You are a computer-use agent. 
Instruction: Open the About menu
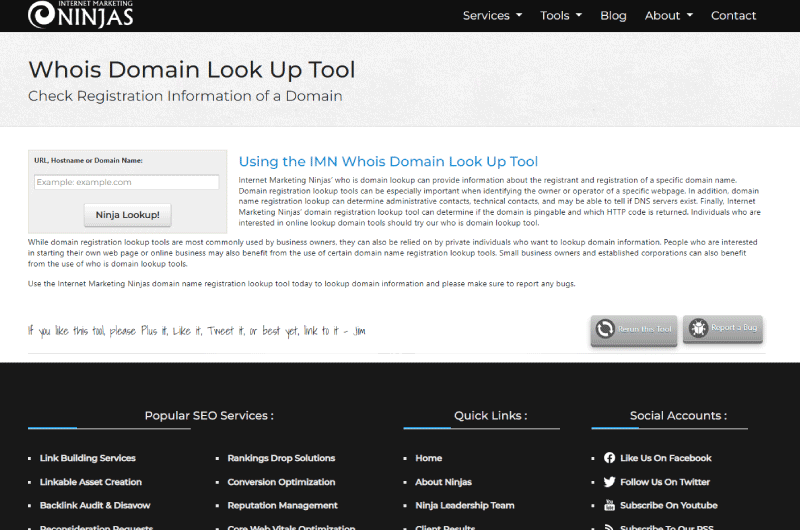[668, 15]
